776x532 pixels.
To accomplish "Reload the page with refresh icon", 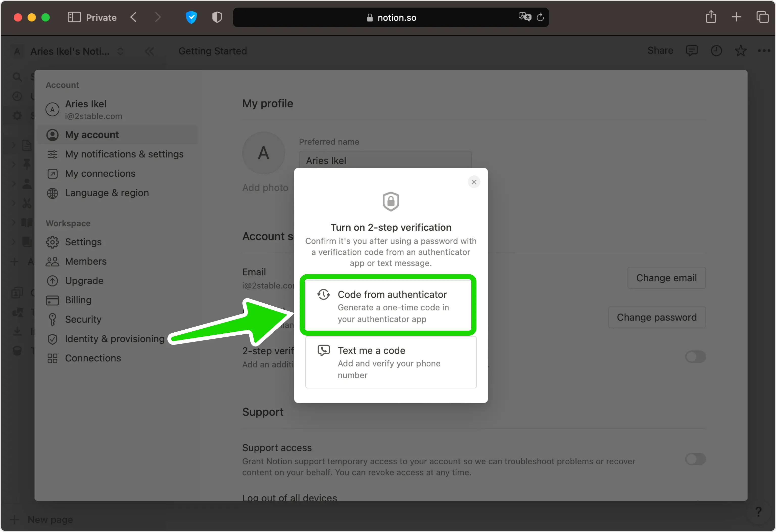I will coord(540,17).
